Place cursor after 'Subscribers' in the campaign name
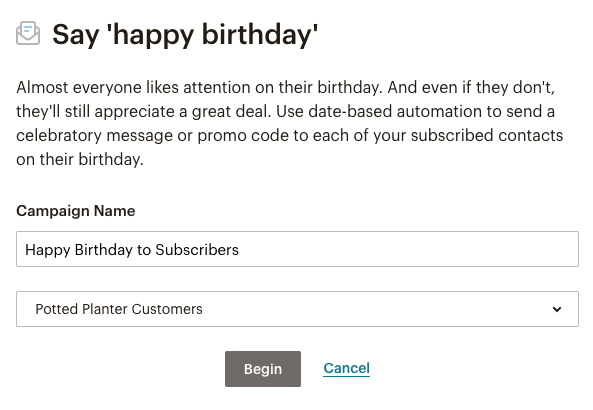 pos(239,250)
